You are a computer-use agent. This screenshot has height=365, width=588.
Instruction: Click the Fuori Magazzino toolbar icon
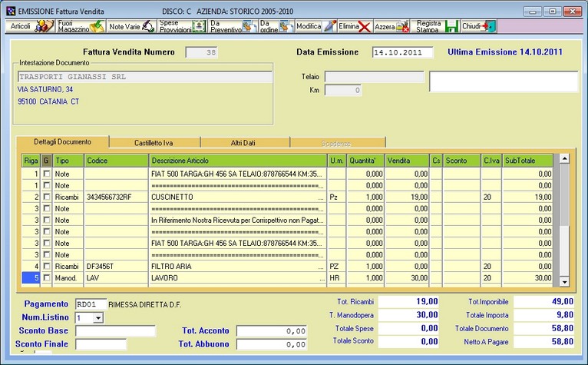pos(81,26)
